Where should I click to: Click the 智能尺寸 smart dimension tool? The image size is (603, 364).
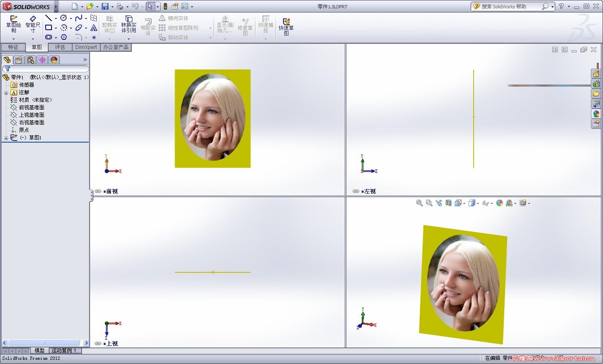coord(33,24)
